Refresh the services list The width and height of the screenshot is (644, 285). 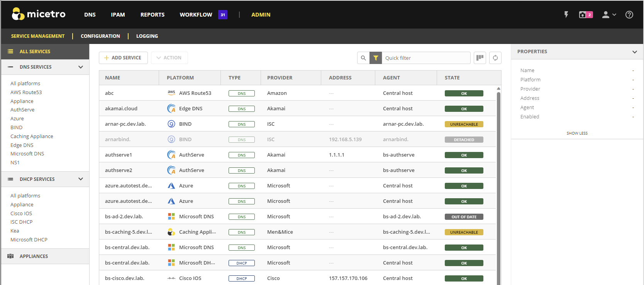[x=495, y=58]
